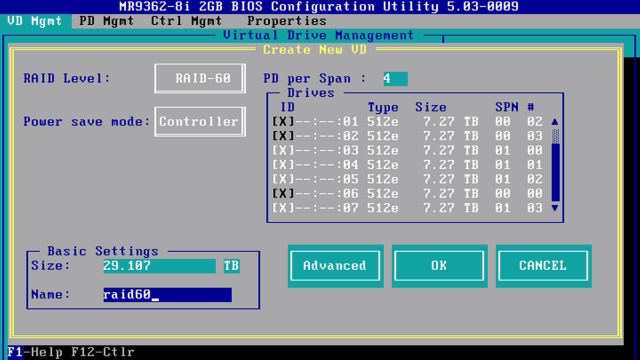Click the ID column header
The width and height of the screenshot is (640, 360).
(287, 107)
